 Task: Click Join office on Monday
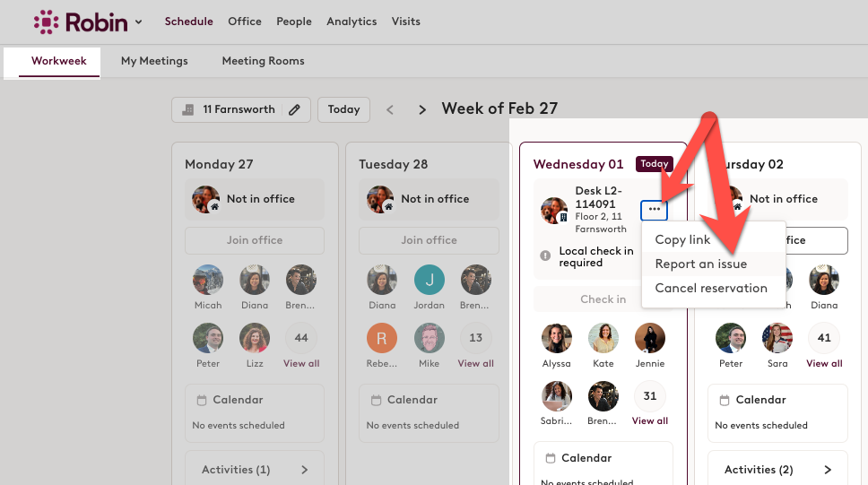[x=255, y=240]
